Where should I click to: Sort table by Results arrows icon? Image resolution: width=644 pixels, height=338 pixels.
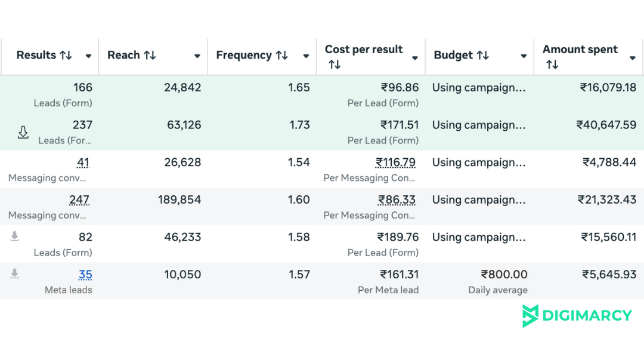point(66,56)
